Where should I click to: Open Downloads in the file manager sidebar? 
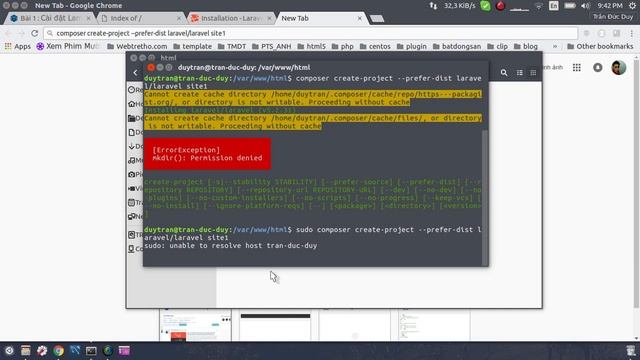click(135, 146)
